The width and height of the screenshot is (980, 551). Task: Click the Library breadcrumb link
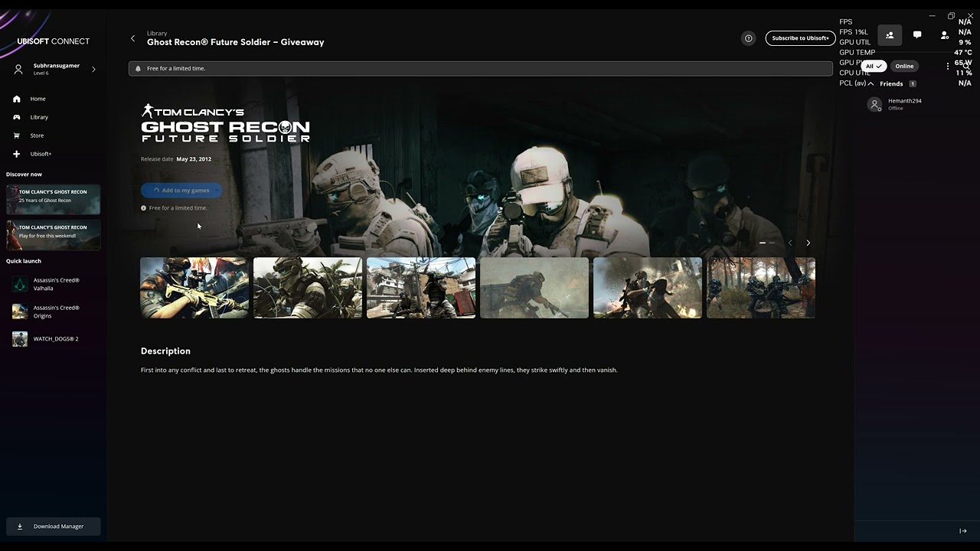tap(157, 34)
